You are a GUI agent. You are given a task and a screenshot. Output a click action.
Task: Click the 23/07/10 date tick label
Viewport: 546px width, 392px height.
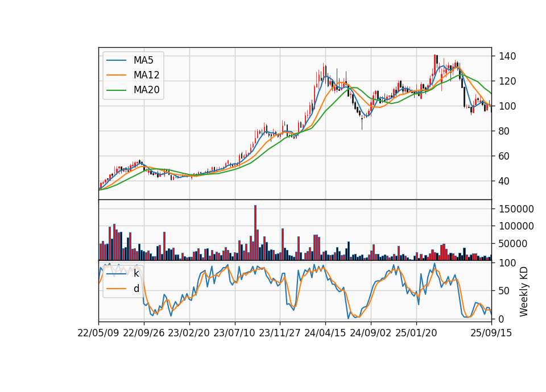tap(234, 333)
